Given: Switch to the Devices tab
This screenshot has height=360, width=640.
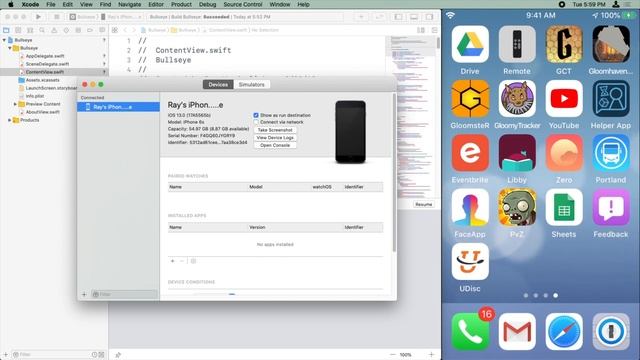Looking at the screenshot, I should point(218,84).
